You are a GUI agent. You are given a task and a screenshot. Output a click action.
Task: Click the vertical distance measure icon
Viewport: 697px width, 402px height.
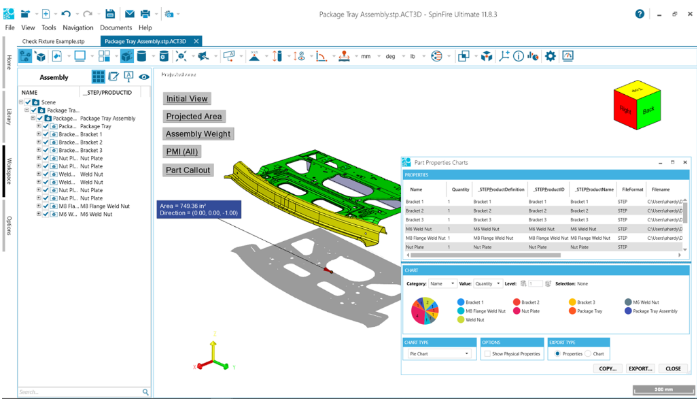coord(277,56)
